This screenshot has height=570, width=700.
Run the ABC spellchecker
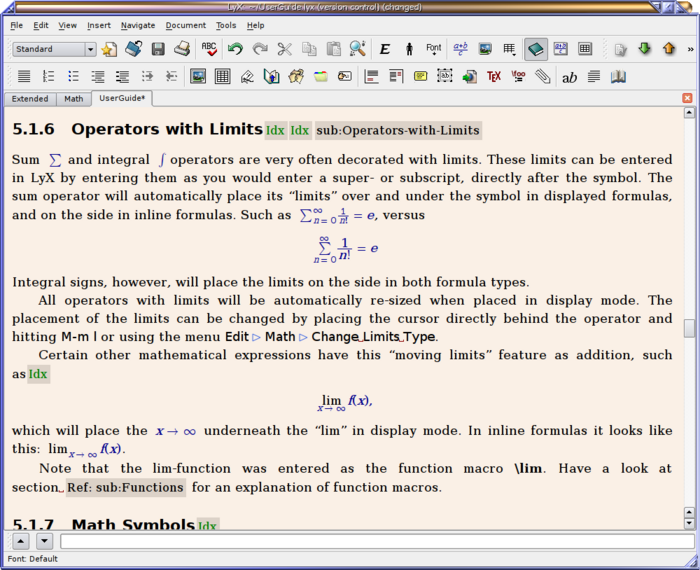209,48
